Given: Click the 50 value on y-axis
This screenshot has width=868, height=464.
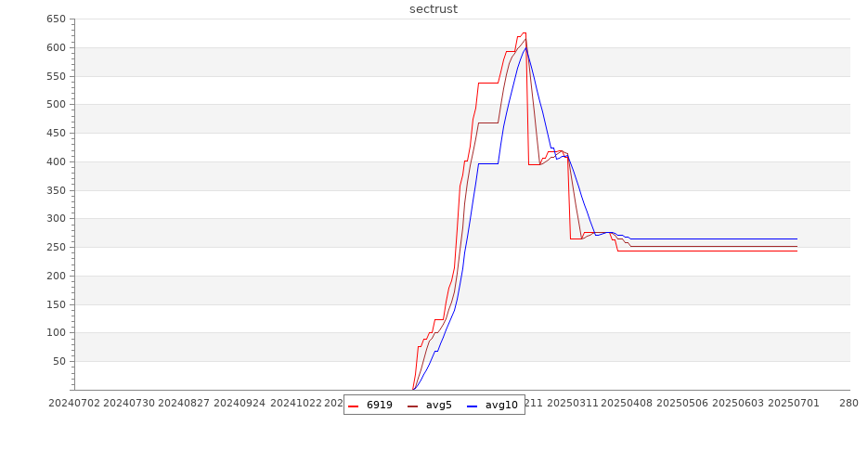Looking at the screenshot, I should (x=58, y=362).
